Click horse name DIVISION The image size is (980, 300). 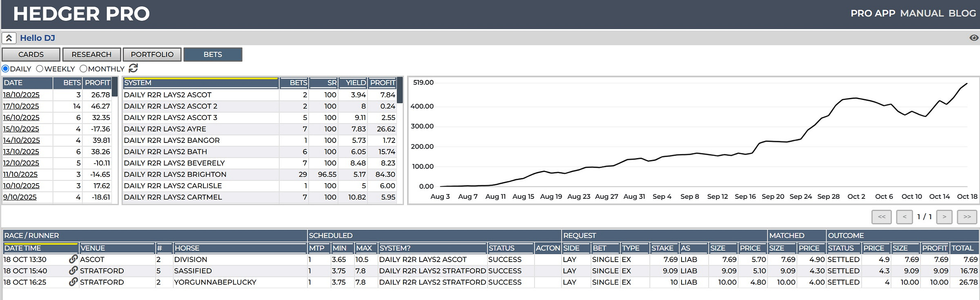point(191,260)
